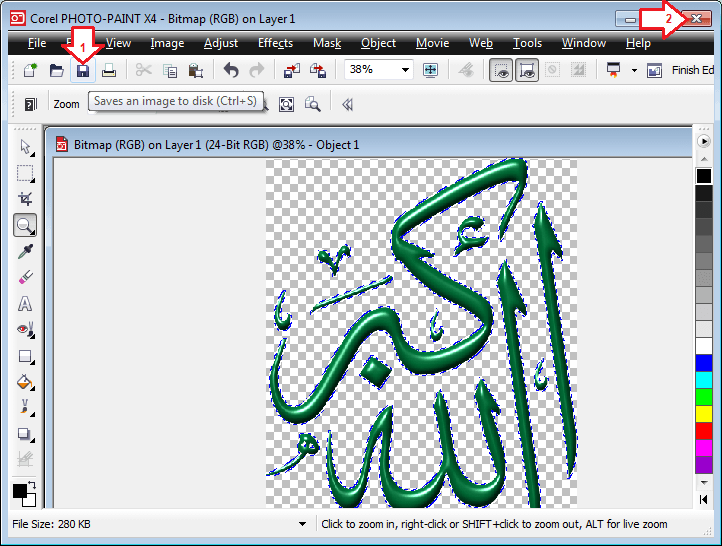Viewport: 722px width, 546px height.
Task: Select the Text tool
Action: (25, 303)
